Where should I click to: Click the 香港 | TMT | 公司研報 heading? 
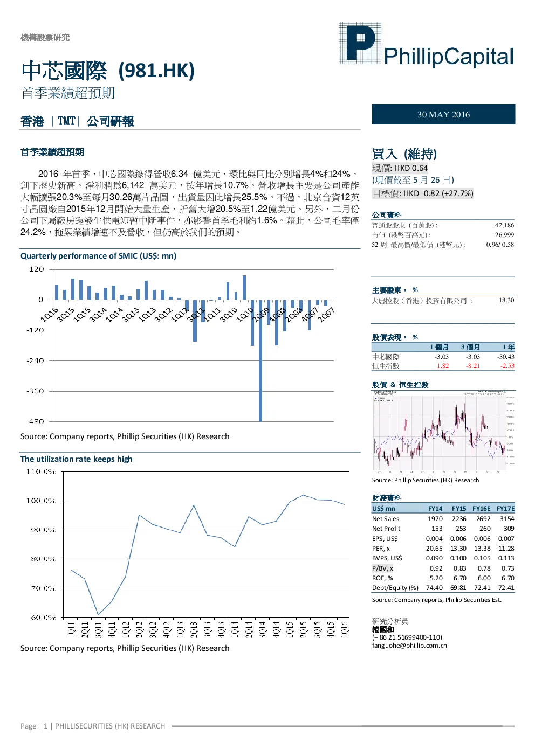pos(77,121)
